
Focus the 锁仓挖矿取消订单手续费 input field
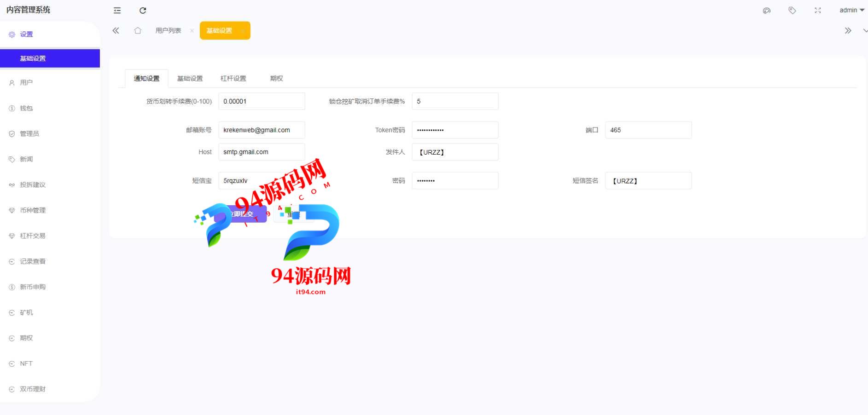tap(455, 101)
